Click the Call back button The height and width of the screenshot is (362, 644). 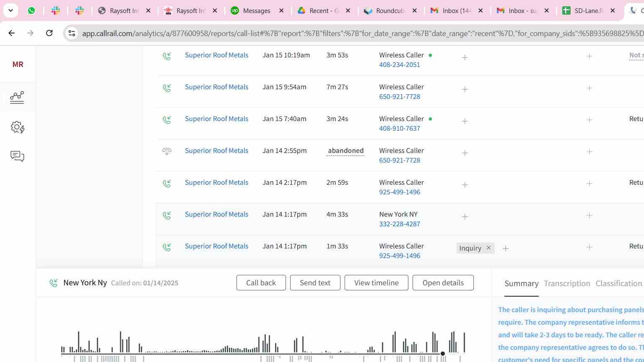click(261, 283)
